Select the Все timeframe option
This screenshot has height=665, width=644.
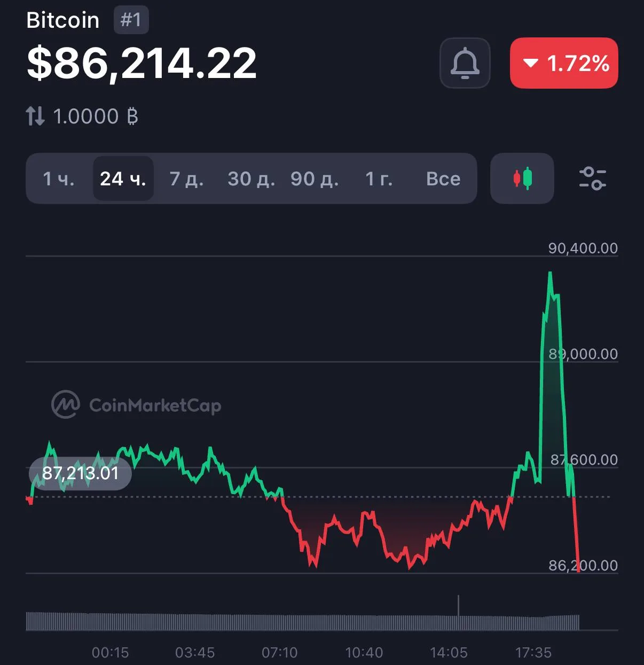click(x=443, y=178)
